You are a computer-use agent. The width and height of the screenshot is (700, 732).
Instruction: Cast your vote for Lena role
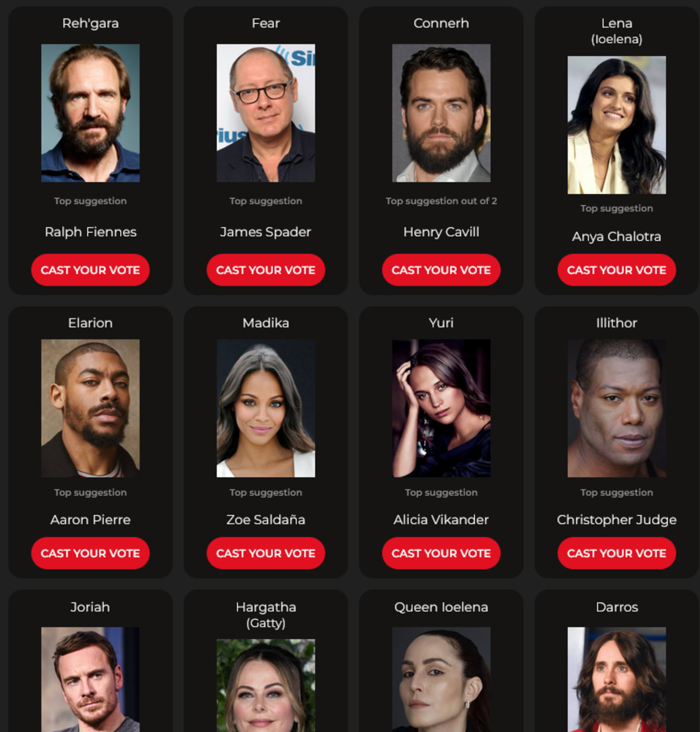617,270
